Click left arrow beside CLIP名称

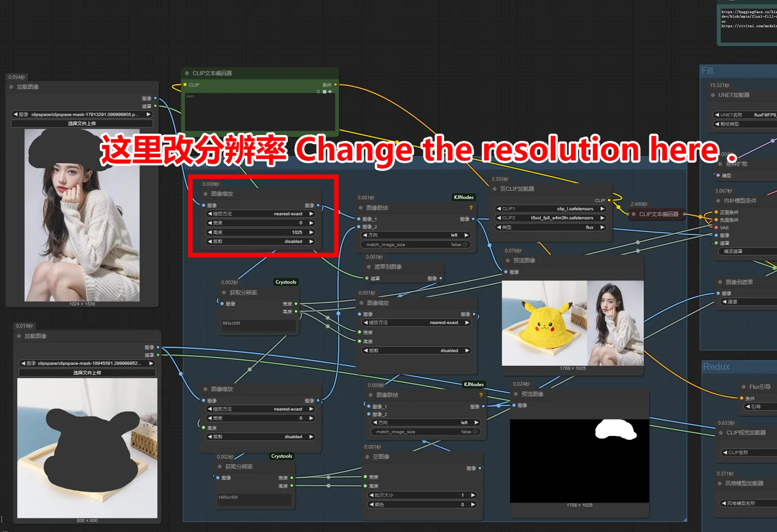pyautogui.click(x=725, y=453)
